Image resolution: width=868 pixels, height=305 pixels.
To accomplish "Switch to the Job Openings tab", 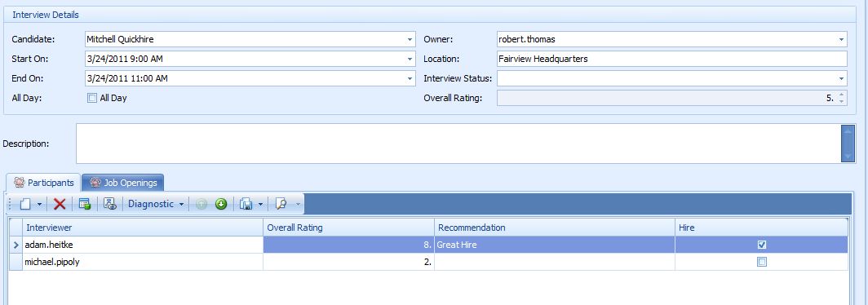I will click(123, 183).
